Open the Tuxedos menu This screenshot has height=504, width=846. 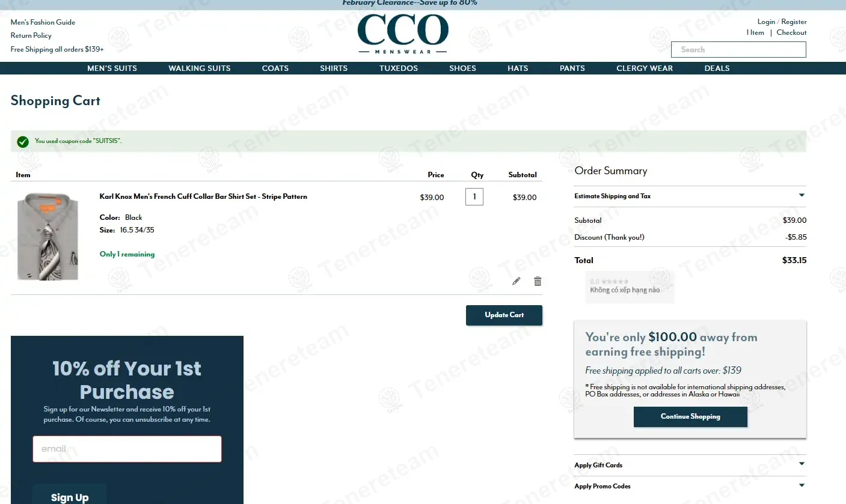click(398, 68)
